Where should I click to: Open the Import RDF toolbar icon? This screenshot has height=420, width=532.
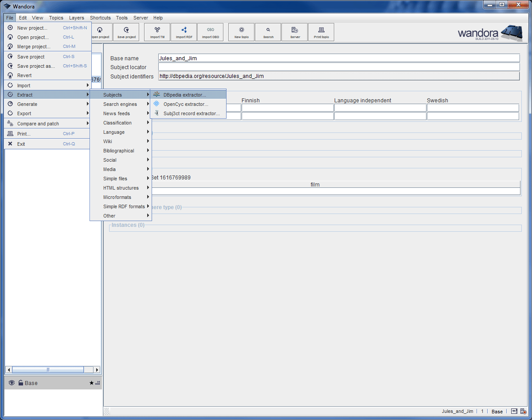coord(184,32)
